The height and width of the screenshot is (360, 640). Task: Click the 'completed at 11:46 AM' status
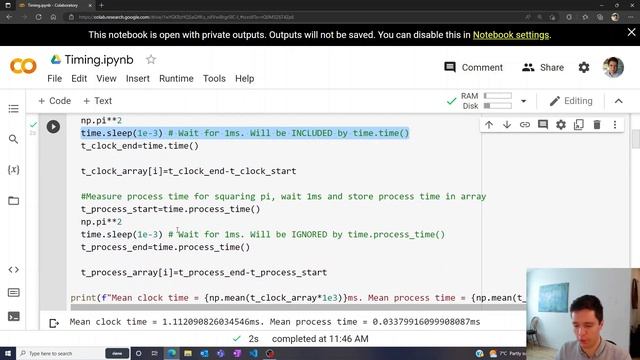click(320, 339)
